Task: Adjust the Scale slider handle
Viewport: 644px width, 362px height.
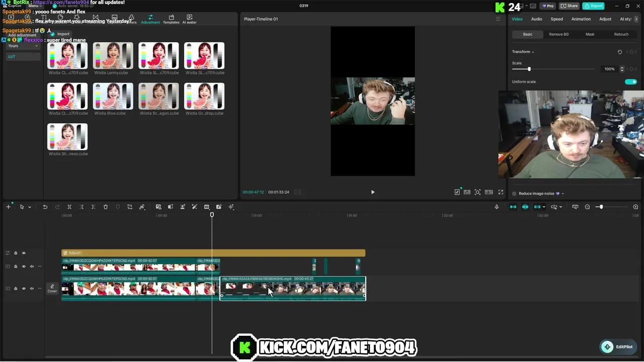Action: tap(529, 69)
